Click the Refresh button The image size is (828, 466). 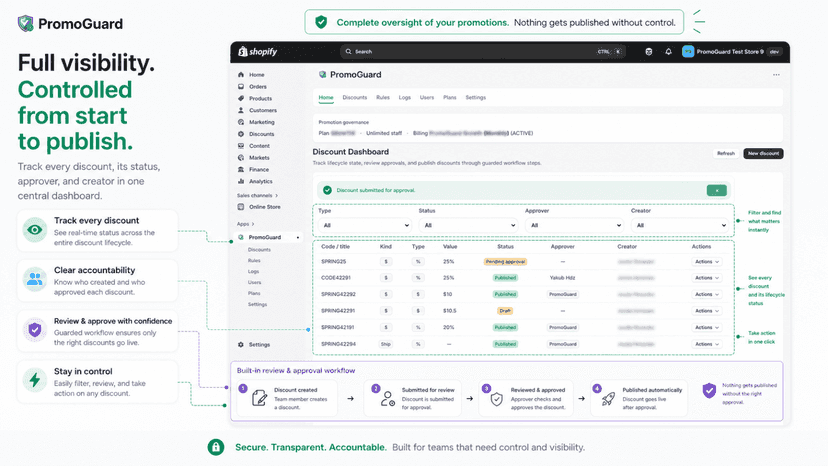726,153
